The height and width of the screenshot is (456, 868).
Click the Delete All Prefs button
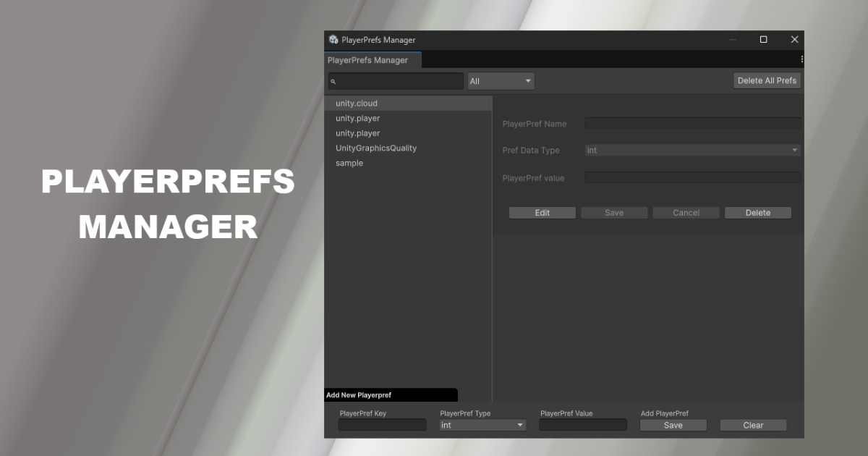click(x=767, y=80)
